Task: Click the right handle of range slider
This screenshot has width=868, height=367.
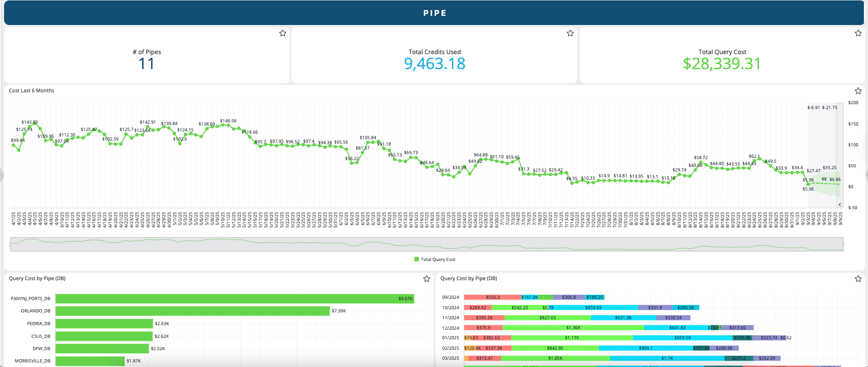Action: point(843,244)
